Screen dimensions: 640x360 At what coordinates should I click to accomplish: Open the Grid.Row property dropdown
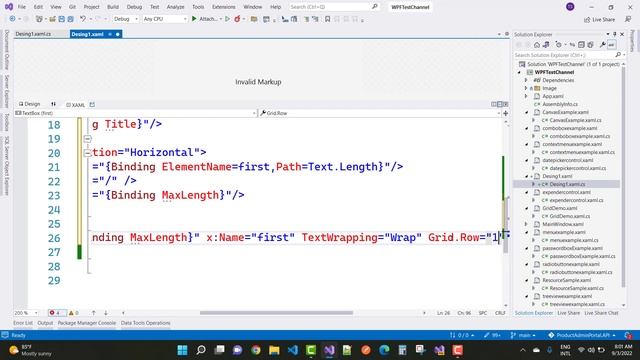pos(380,113)
